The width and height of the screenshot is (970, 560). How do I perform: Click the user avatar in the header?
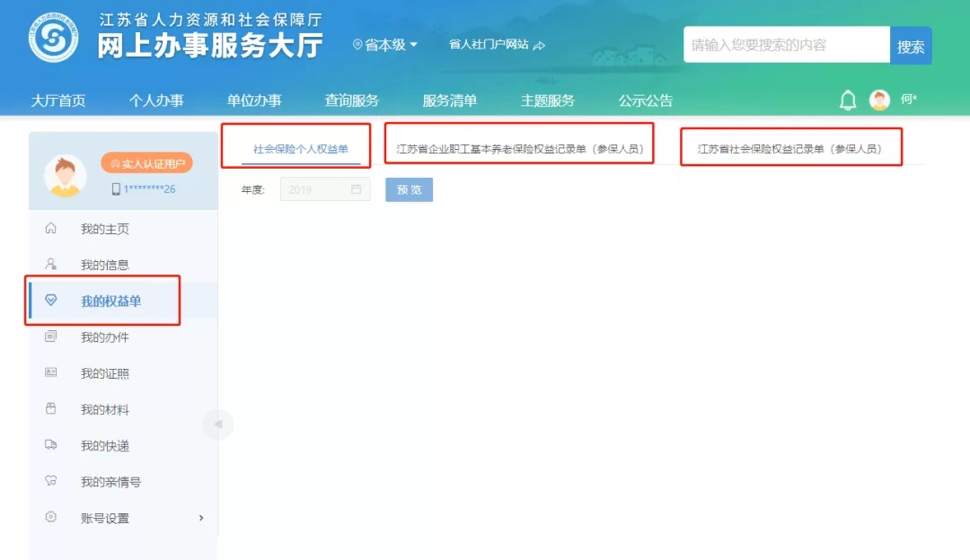click(x=879, y=101)
